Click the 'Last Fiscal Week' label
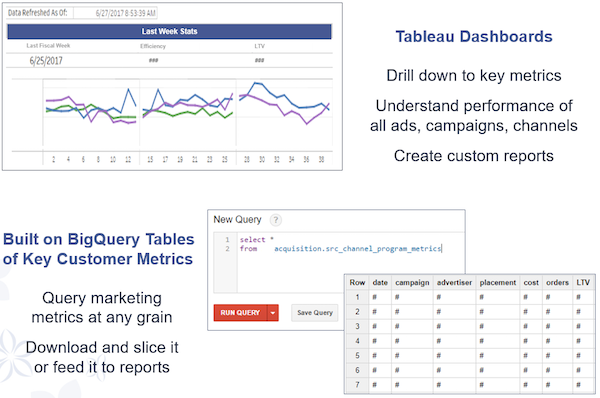Viewport: 600px width, 398px height. (x=48, y=46)
